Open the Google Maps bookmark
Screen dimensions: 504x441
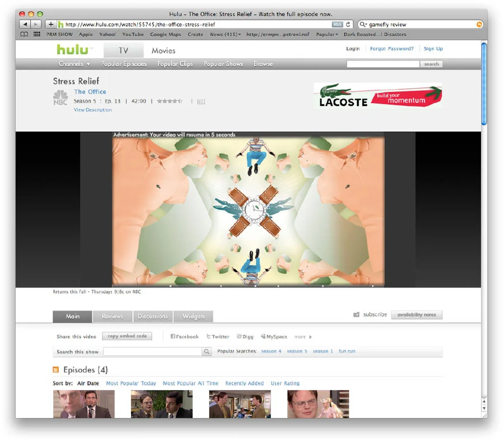(x=166, y=34)
